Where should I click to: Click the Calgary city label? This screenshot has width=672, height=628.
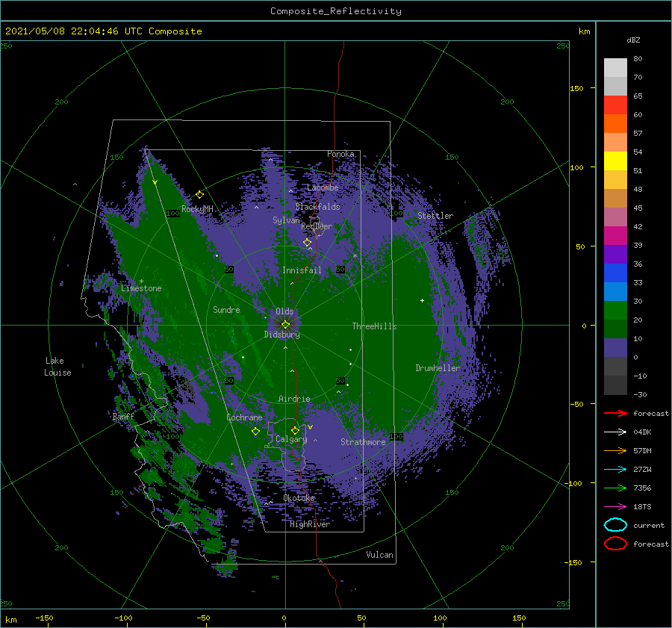click(291, 439)
